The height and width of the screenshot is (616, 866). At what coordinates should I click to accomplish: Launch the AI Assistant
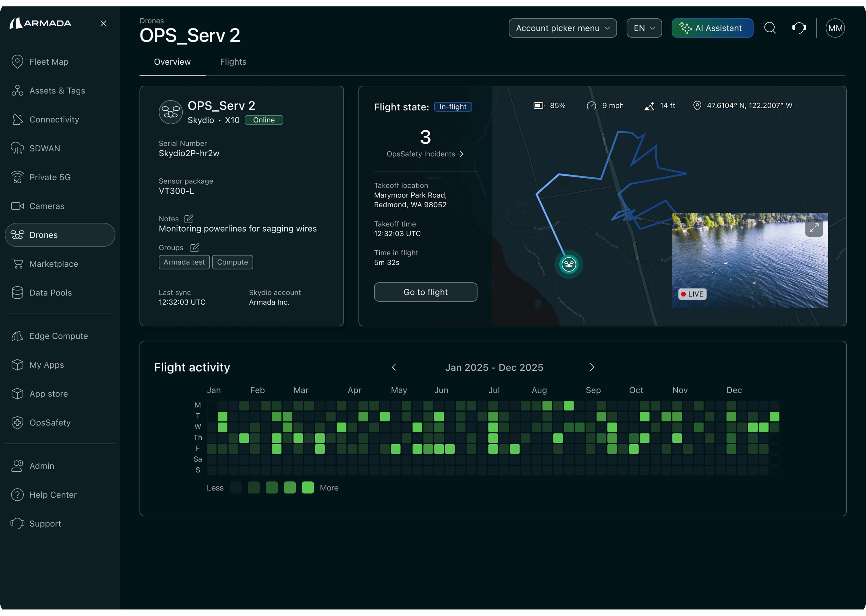click(x=712, y=28)
